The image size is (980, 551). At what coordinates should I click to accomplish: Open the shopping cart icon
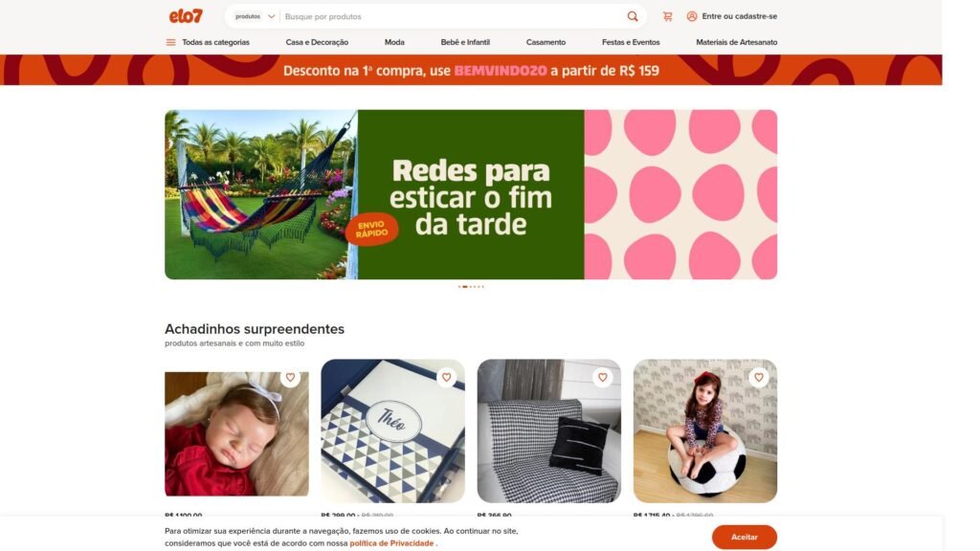tap(667, 17)
